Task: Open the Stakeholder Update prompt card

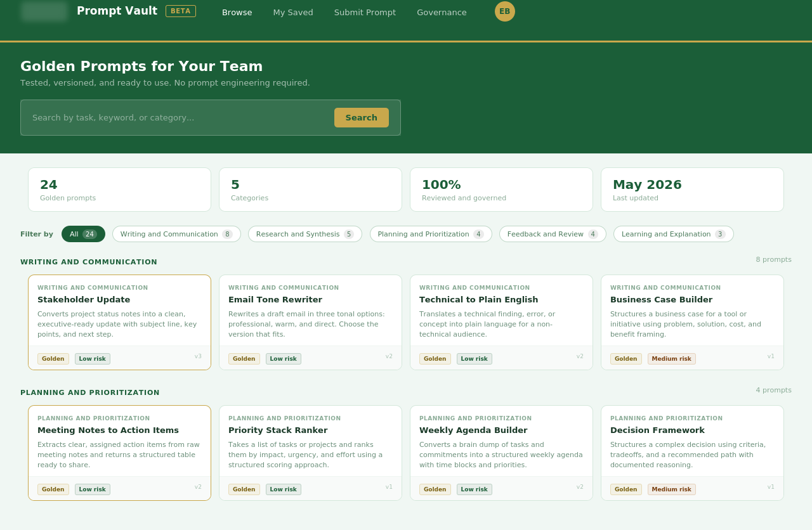Action: (119, 322)
